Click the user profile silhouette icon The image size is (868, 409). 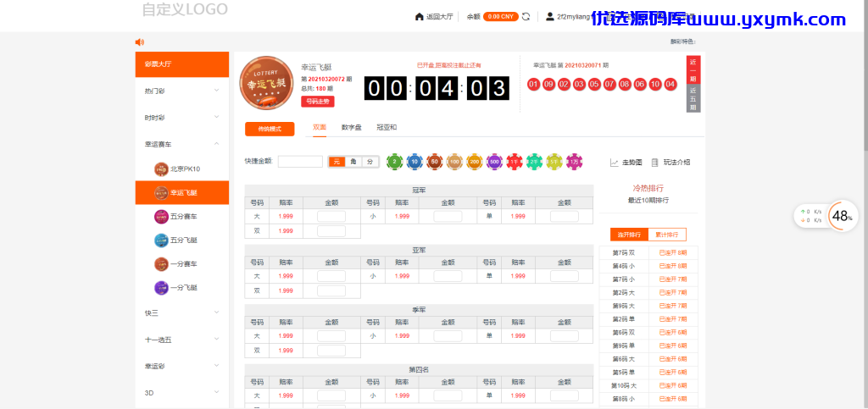(x=549, y=17)
